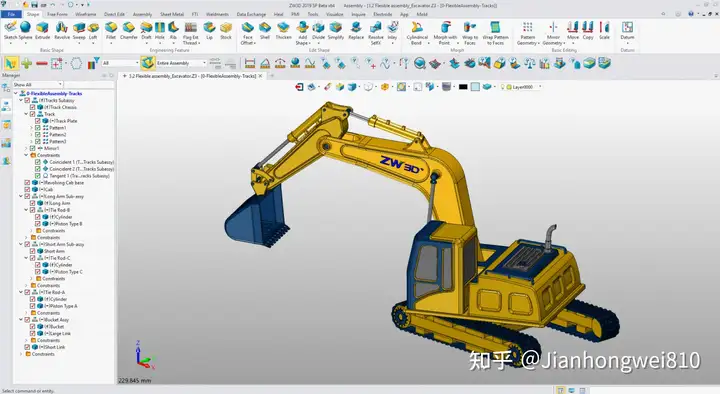
Task: Switch to the Wireframe tab
Action: [x=86, y=14]
